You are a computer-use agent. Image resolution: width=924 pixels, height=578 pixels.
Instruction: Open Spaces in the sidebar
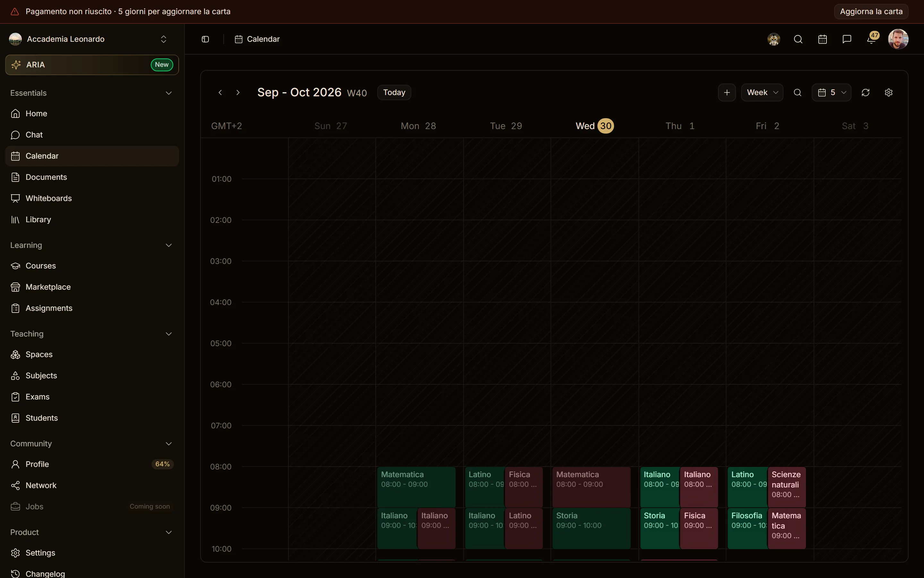(x=92, y=355)
